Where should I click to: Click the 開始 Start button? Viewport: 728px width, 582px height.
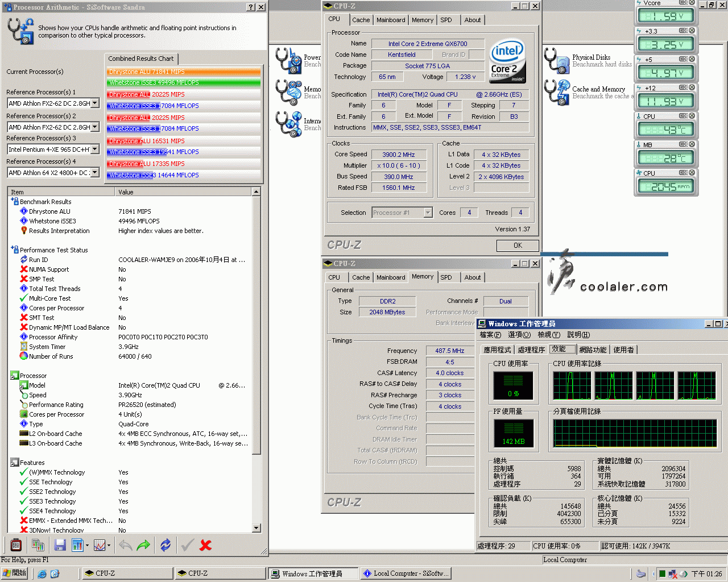point(15,573)
